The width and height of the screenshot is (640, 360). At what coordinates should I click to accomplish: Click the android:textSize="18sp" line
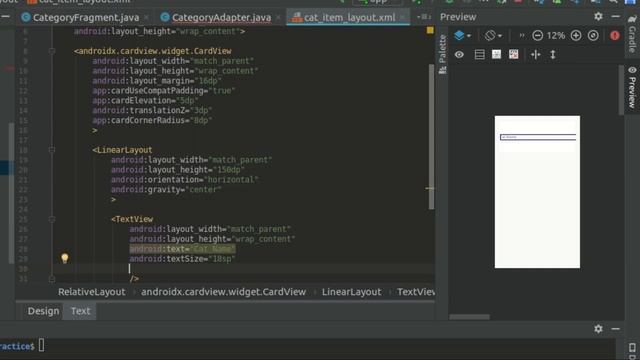pos(182,259)
